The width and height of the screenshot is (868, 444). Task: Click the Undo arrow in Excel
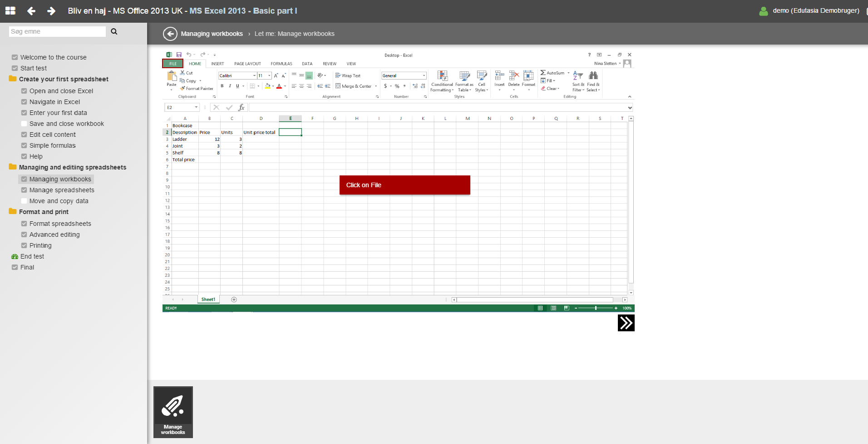coord(188,55)
